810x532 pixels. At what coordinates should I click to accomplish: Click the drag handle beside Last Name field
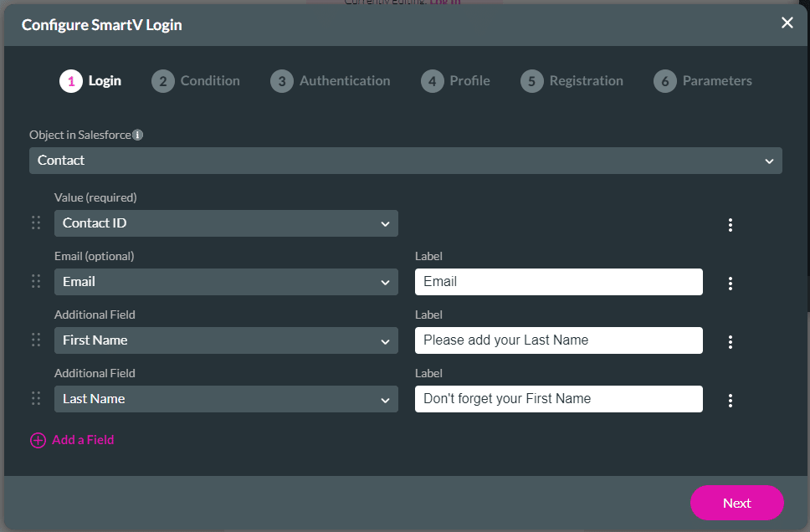36,398
